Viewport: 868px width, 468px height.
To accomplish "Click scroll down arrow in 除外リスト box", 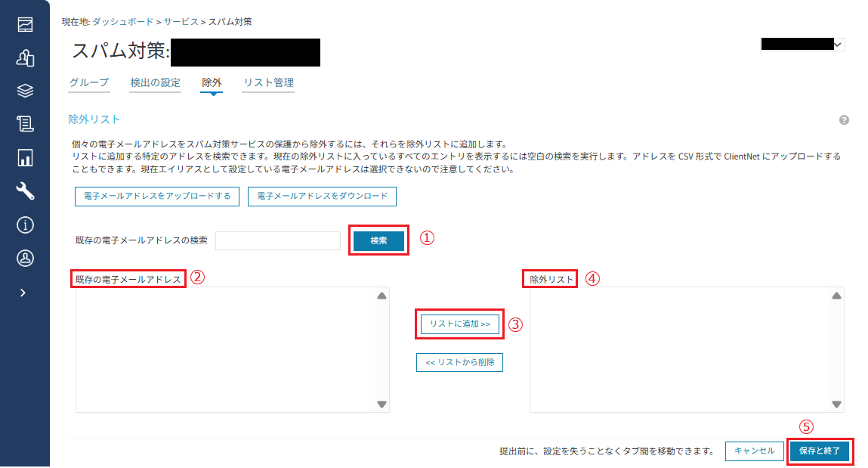I will point(836,404).
